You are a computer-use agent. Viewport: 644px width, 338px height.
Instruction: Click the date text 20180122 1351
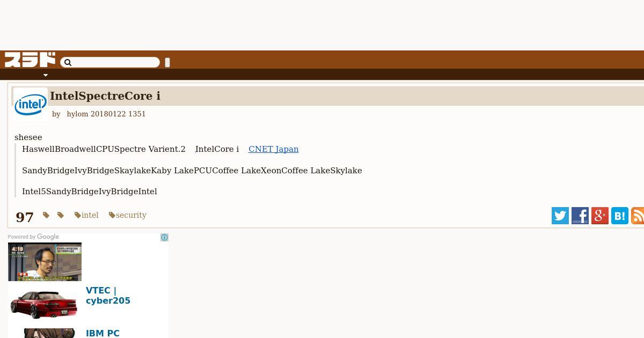click(118, 114)
